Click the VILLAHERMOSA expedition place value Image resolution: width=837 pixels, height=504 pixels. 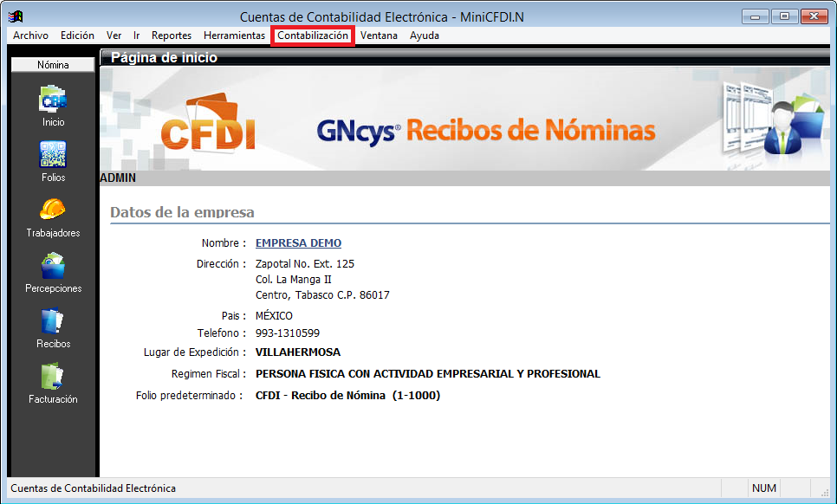298,352
